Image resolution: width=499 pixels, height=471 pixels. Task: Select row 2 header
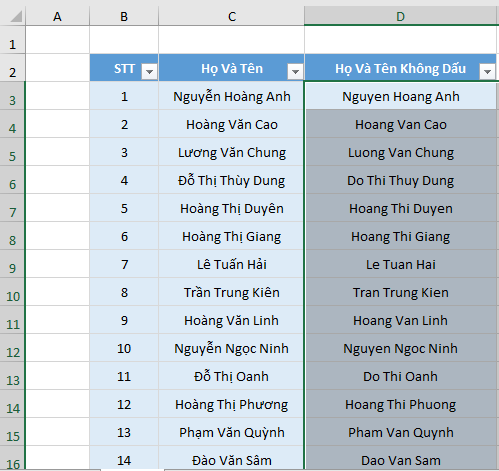pos(12,68)
